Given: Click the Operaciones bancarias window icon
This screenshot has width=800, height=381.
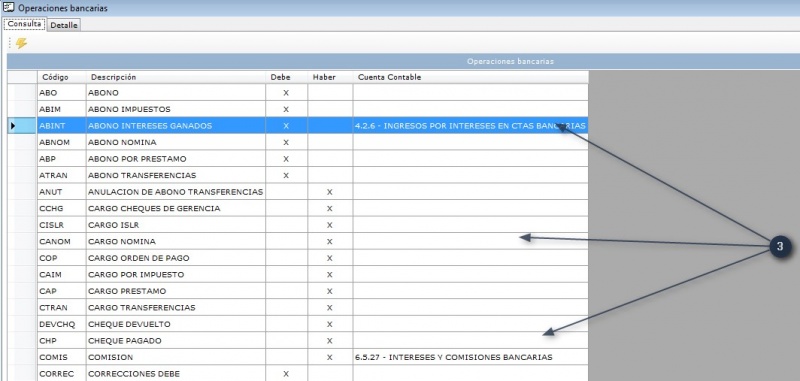Looking at the screenshot, I should [x=8, y=7].
